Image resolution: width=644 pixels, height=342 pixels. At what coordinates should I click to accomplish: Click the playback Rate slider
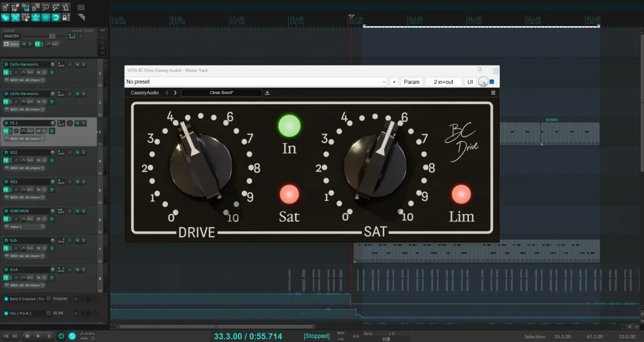(x=386, y=339)
